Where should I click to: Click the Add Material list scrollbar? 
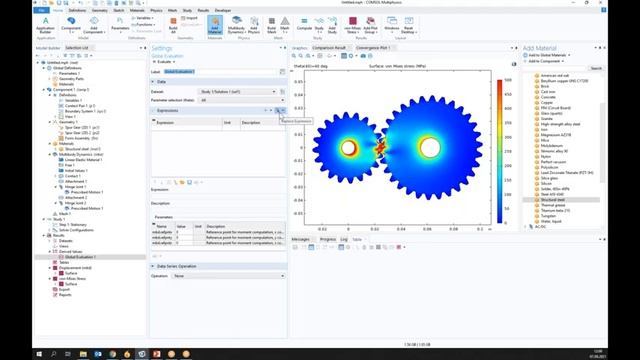602,143
